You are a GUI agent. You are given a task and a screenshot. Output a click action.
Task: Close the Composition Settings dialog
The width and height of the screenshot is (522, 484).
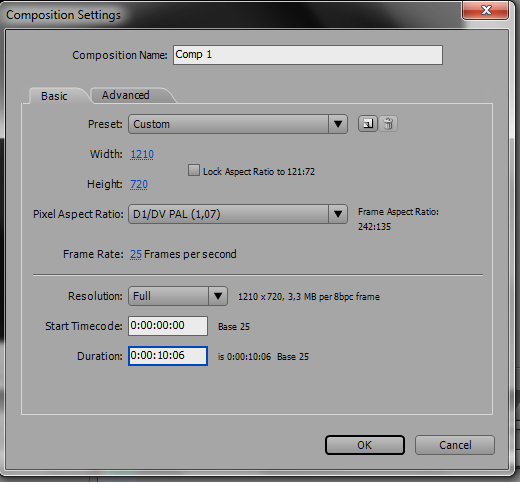pyautogui.click(x=486, y=10)
